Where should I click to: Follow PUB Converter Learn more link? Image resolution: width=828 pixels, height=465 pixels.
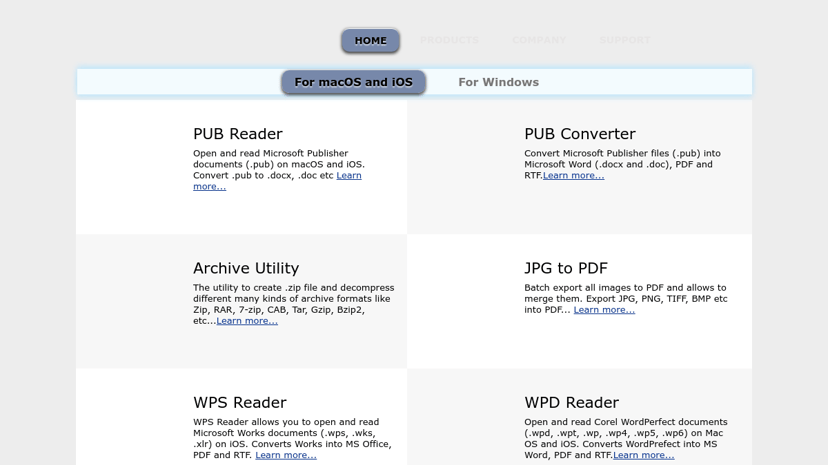coord(573,176)
